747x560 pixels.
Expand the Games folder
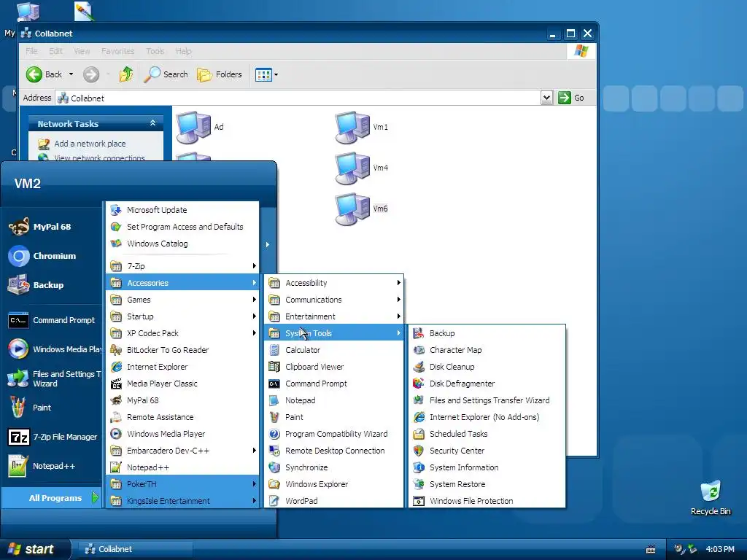182,300
